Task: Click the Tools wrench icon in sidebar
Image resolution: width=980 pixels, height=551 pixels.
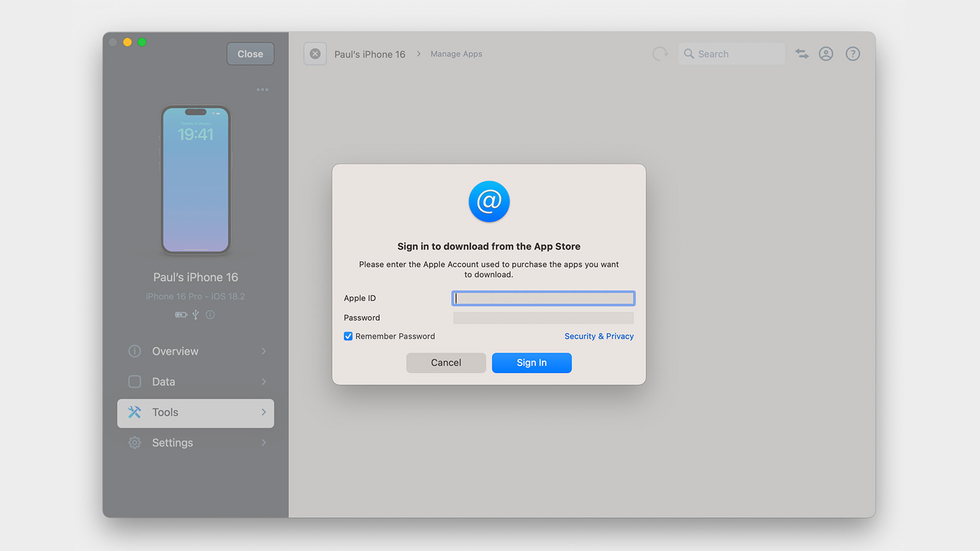Action: coord(135,412)
